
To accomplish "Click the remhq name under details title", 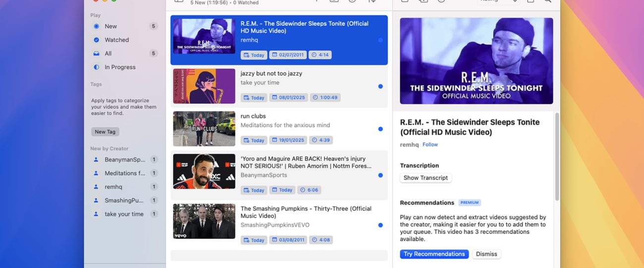I will pos(409,145).
